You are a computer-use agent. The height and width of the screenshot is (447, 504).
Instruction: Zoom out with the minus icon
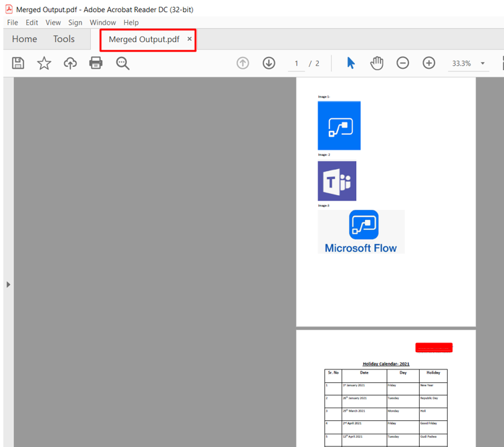[402, 63]
